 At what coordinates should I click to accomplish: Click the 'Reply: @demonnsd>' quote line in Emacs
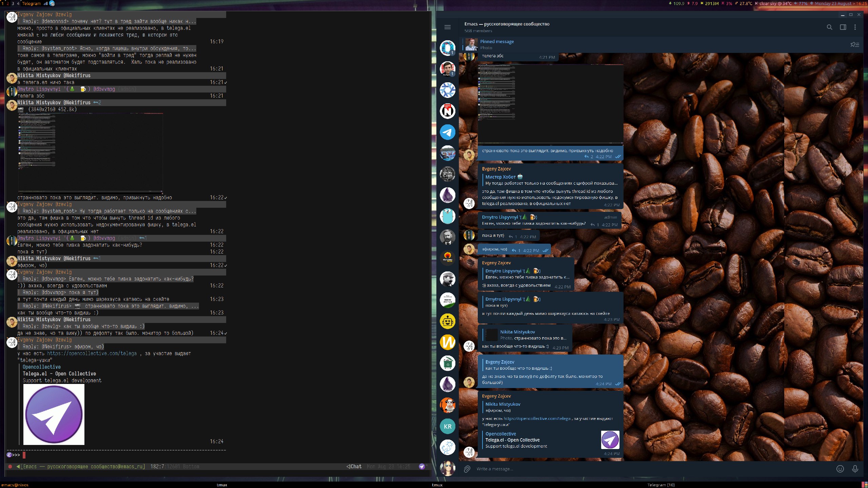pos(107,21)
